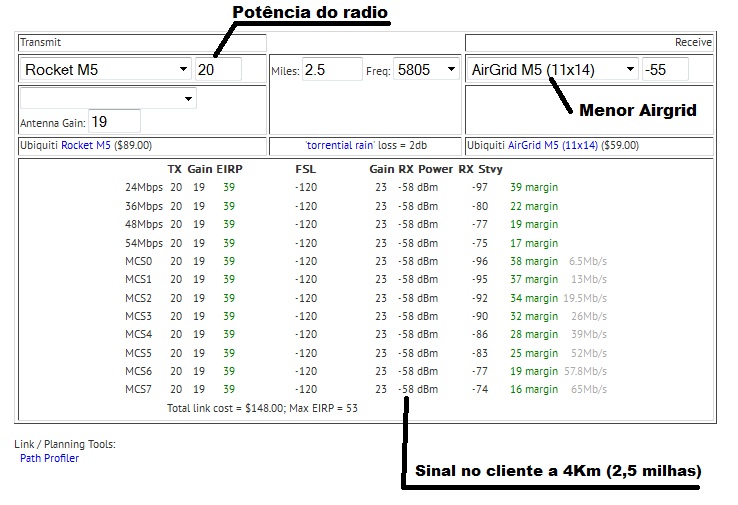
Task: Select the MCS2 row label
Action: coord(138,298)
